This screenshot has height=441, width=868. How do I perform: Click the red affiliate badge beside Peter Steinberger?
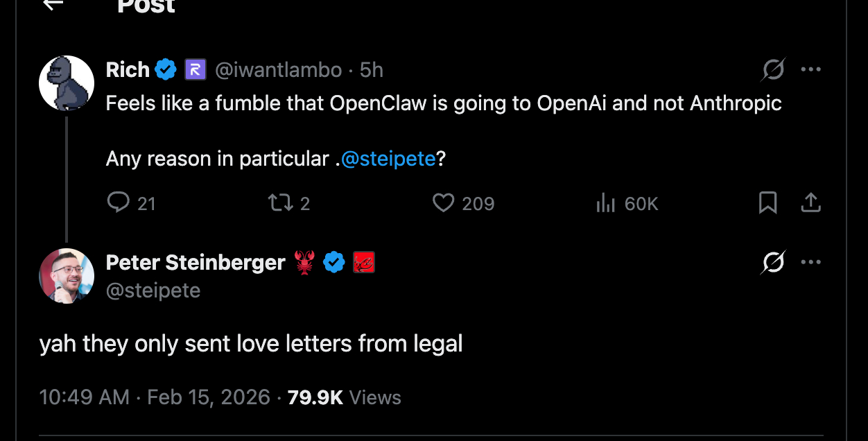point(364,262)
